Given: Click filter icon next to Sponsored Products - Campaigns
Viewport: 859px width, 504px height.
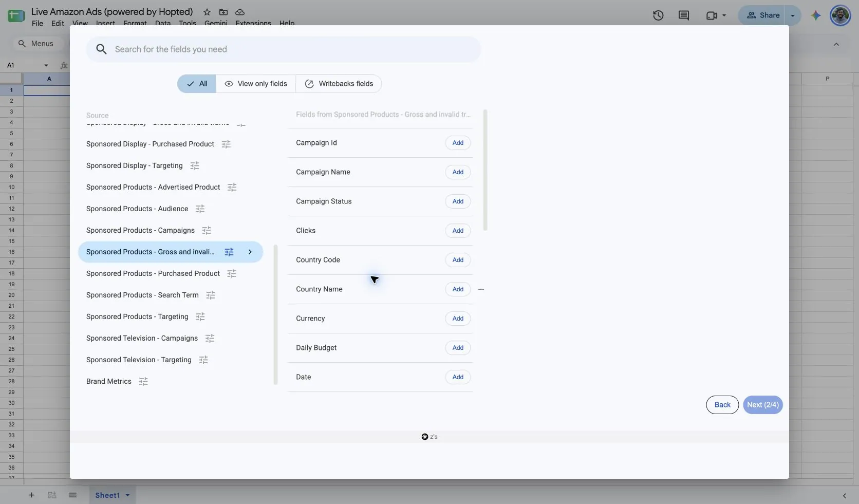Looking at the screenshot, I should [x=207, y=230].
